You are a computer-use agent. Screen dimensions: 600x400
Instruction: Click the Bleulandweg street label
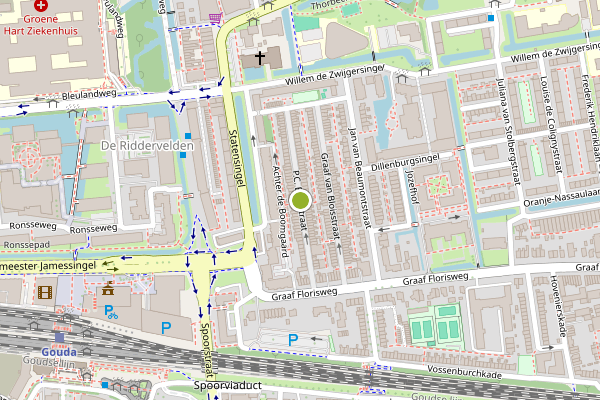pos(89,94)
